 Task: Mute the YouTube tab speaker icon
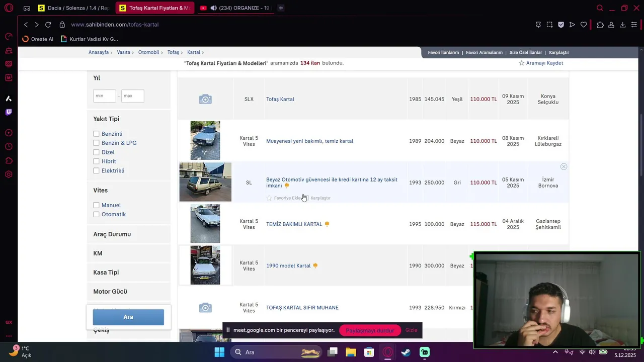pos(214,8)
